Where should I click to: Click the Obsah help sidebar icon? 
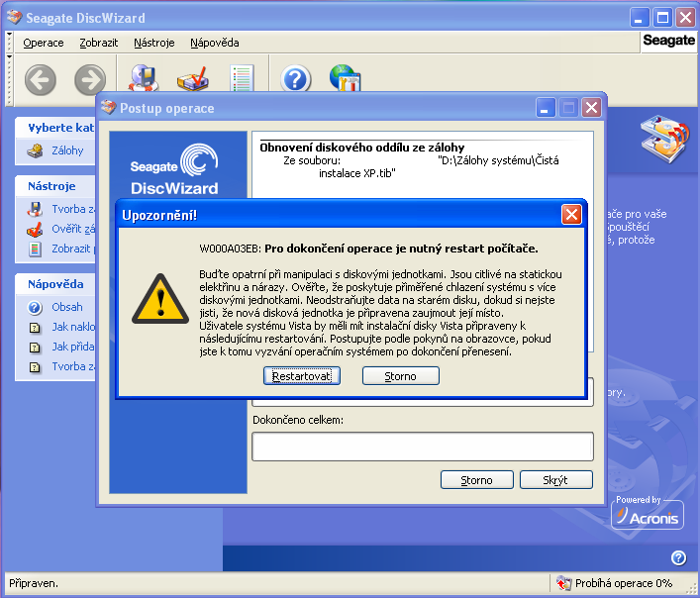point(35,308)
